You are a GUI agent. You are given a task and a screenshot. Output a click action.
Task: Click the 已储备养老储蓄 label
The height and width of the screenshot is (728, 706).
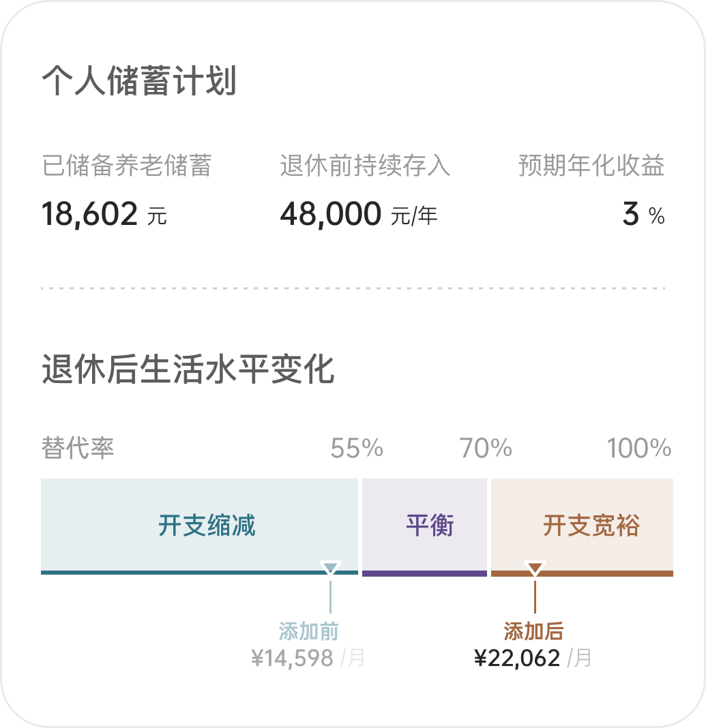pyautogui.click(x=127, y=166)
